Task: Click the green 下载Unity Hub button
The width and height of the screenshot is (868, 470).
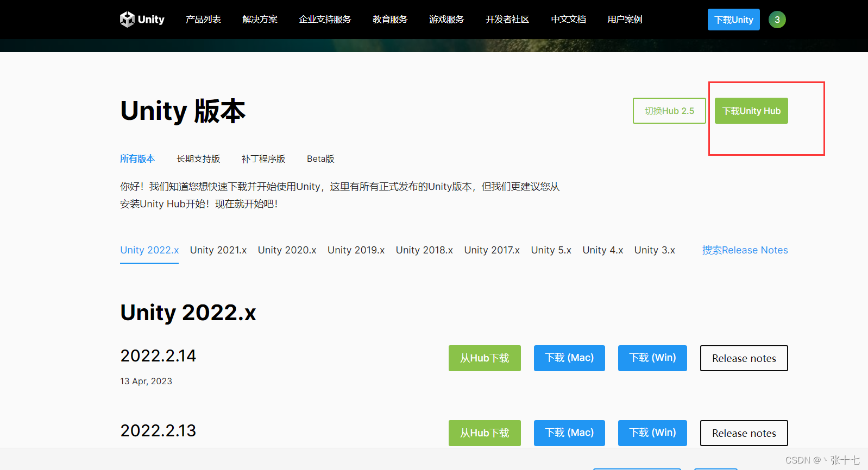Action: click(751, 111)
